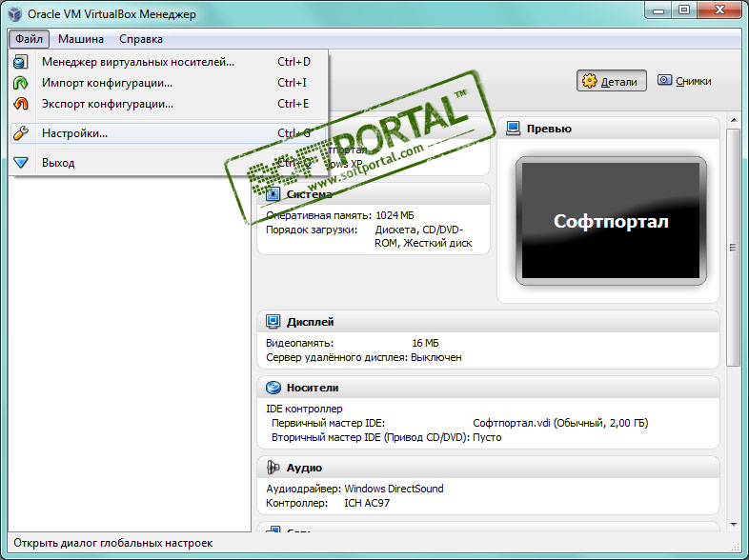Click the scrollbar down arrow
The height and width of the screenshot is (560, 749).
[x=733, y=525]
